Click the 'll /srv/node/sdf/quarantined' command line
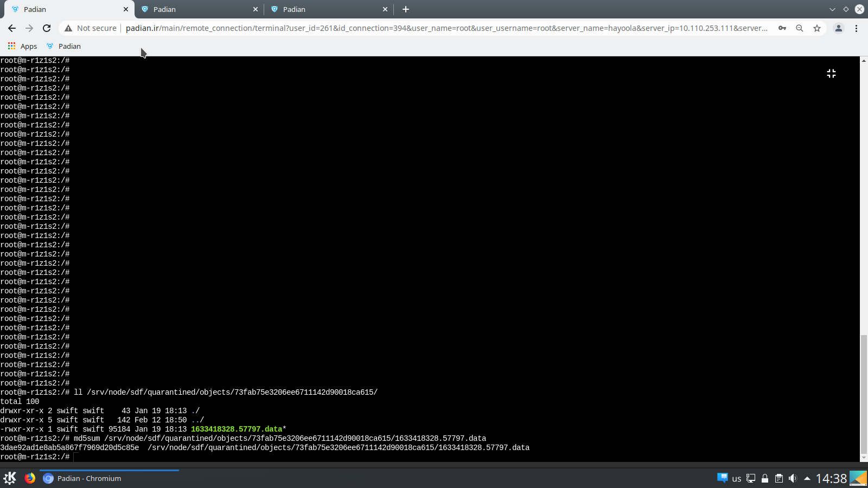The height and width of the screenshot is (488, 868). 226,393
